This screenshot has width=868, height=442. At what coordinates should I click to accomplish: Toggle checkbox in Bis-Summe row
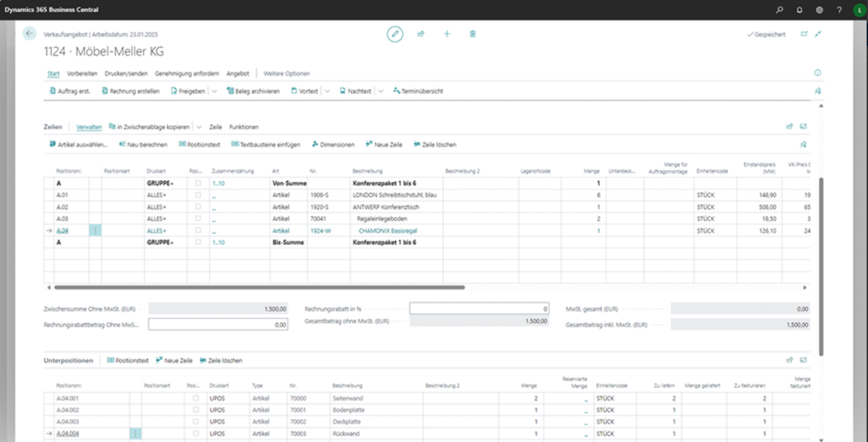coord(198,242)
